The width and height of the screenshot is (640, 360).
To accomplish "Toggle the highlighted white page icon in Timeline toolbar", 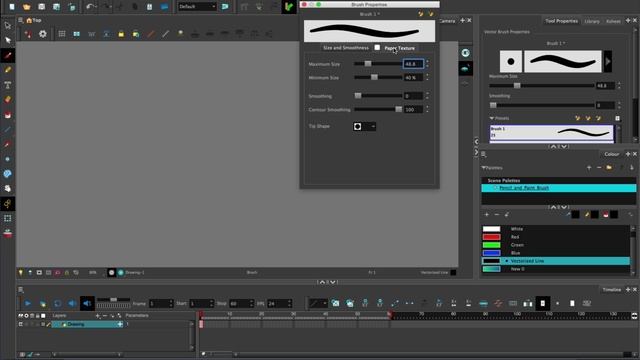I will [x=542, y=303].
